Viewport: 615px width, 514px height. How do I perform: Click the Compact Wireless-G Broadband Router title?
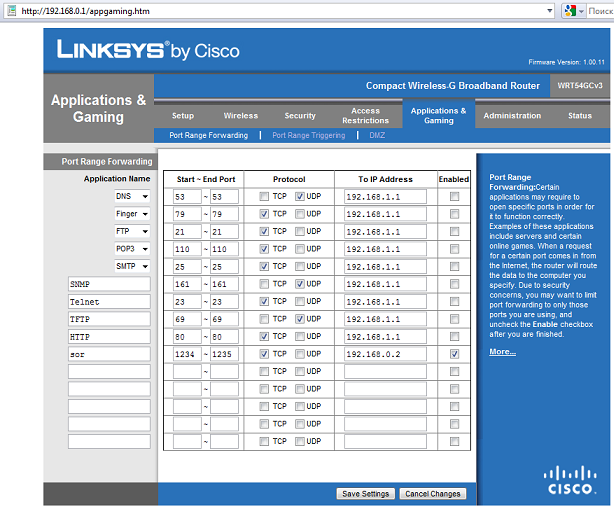(x=453, y=86)
